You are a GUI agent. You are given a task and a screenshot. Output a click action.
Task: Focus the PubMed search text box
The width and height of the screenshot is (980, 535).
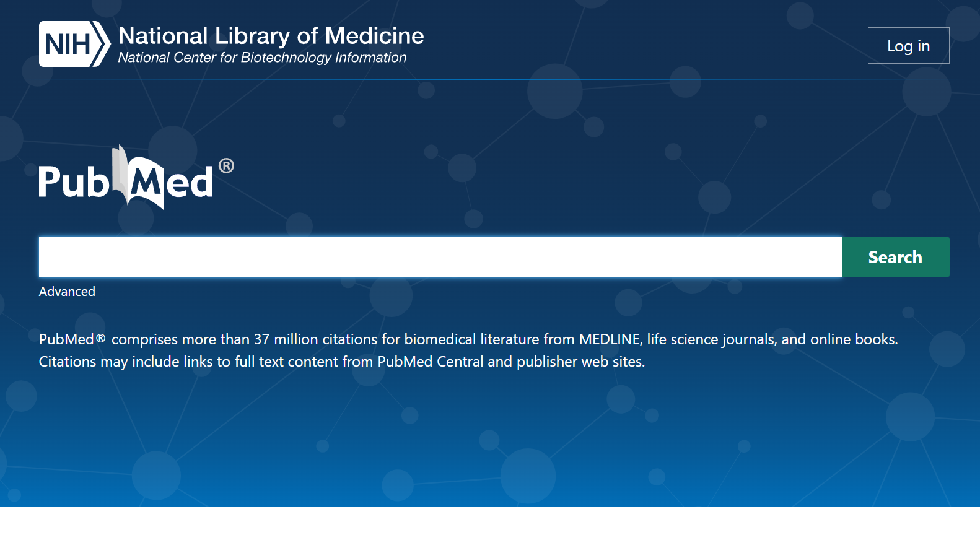440,257
